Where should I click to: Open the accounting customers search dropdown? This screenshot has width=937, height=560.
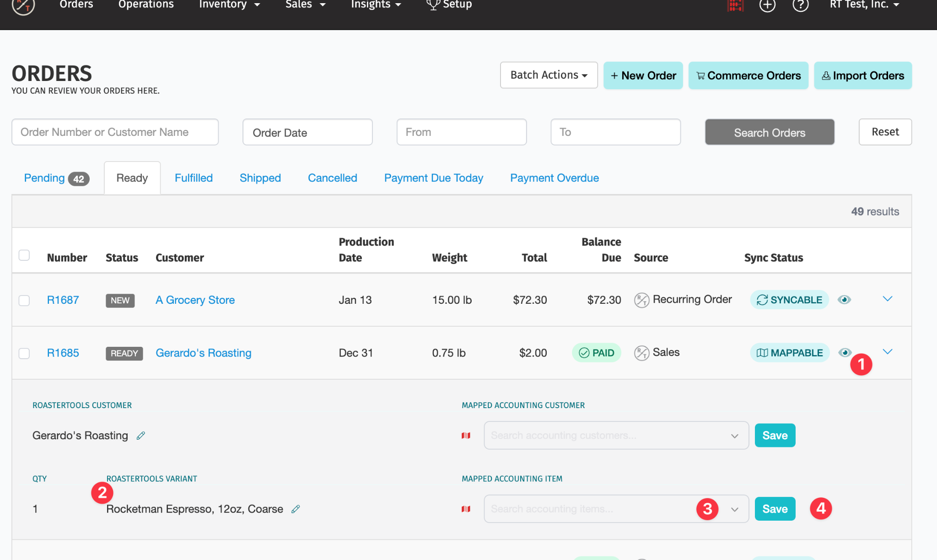point(616,436)
